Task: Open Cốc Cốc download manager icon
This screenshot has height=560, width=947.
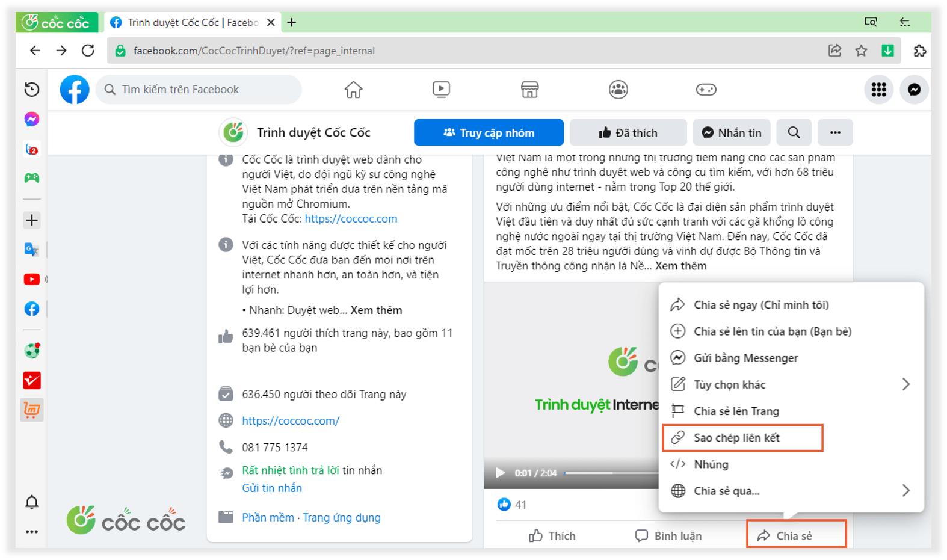Action: [x=887, y=51]
